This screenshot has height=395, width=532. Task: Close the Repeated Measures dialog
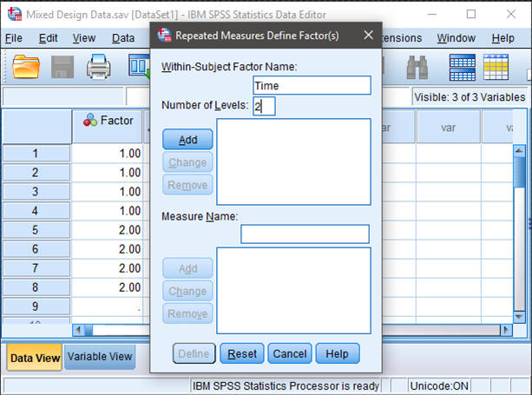[x=369, y=35]
